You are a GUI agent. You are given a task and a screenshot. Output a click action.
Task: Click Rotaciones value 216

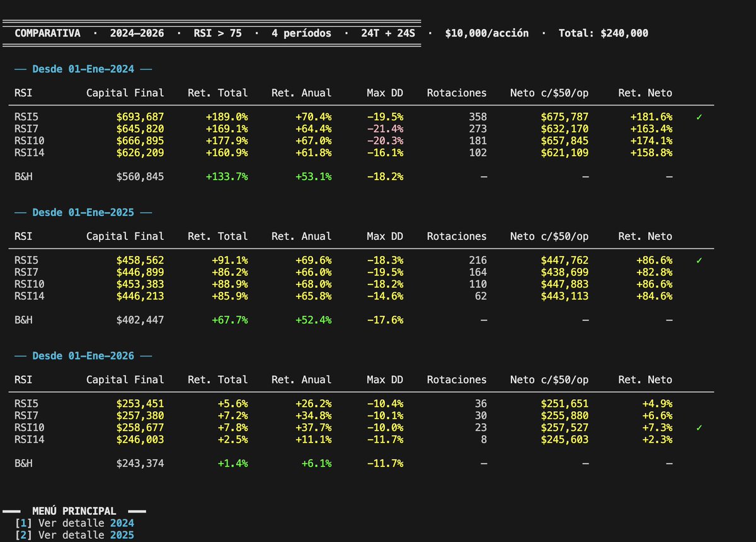click(x=478, y=260)
